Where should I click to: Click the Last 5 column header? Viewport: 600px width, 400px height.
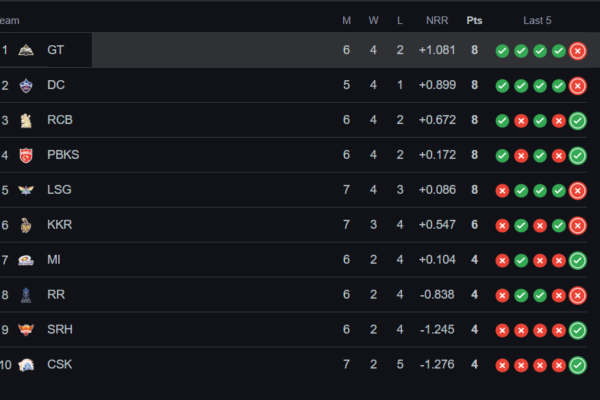click(537, 21)
